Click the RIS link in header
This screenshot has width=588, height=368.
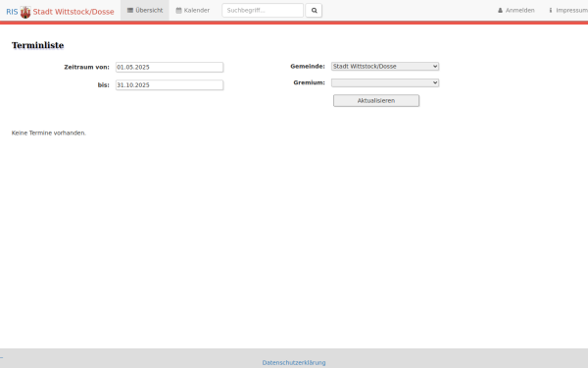pos(12,12)
